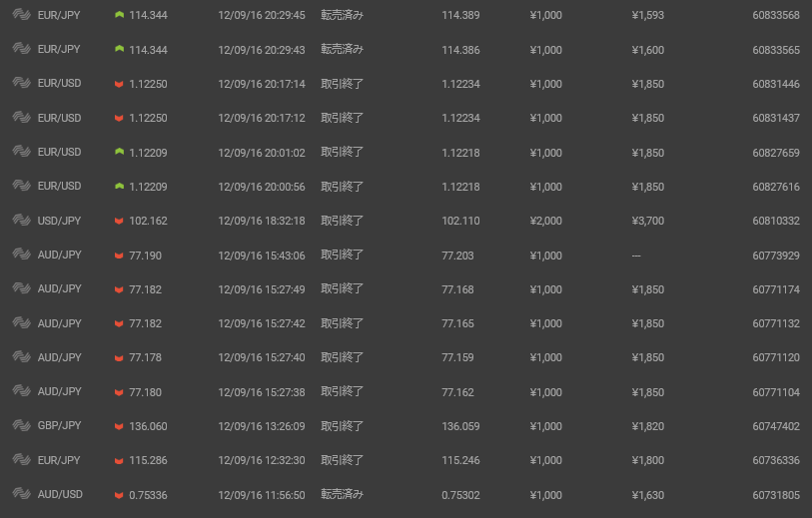Select the trade with ID 60773929

(776, 256)
